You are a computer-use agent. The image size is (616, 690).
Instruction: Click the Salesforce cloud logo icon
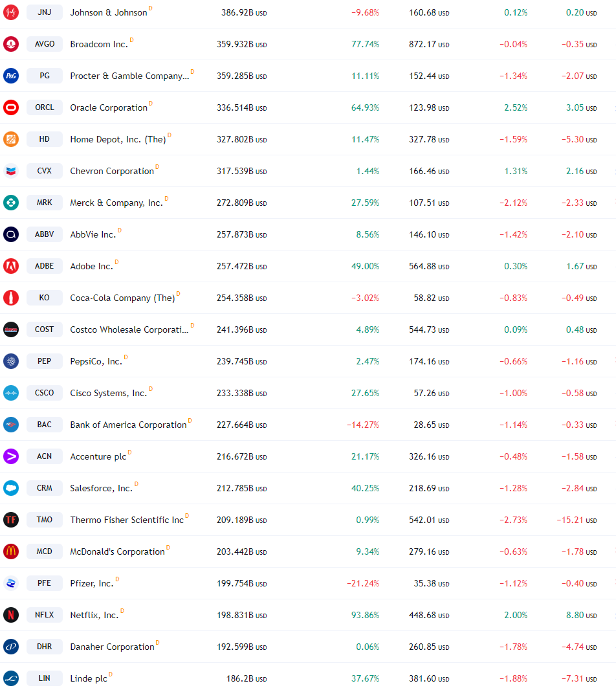[x=11, y=487]
